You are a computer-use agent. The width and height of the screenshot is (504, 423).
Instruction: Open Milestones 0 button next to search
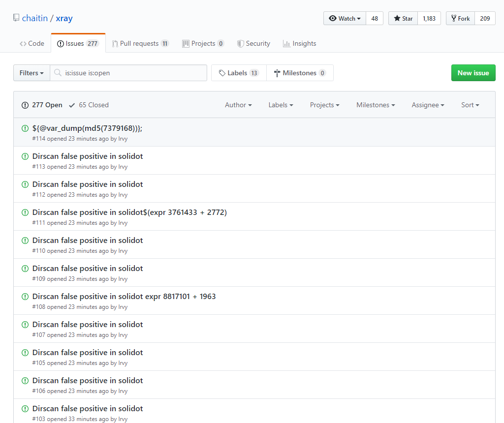(x=300, y=73)
